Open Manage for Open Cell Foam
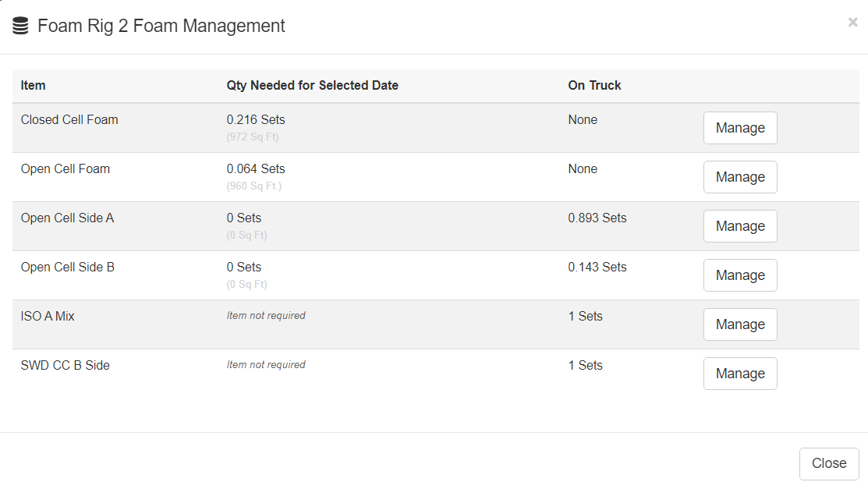868x489 pixels. (739, 177)
